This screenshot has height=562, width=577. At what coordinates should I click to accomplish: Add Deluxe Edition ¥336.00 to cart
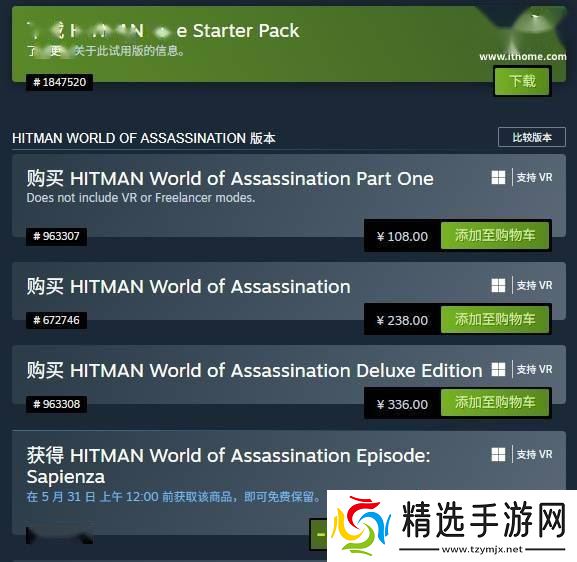495,403
